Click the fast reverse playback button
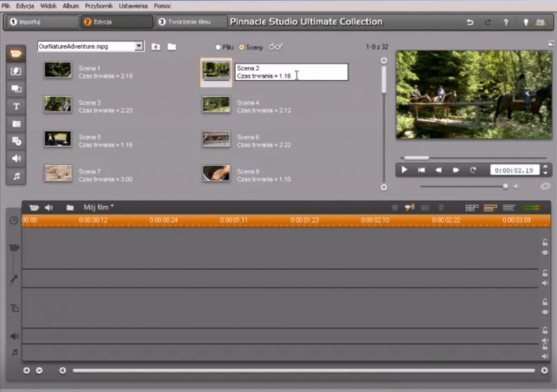 tap(439, 170)
